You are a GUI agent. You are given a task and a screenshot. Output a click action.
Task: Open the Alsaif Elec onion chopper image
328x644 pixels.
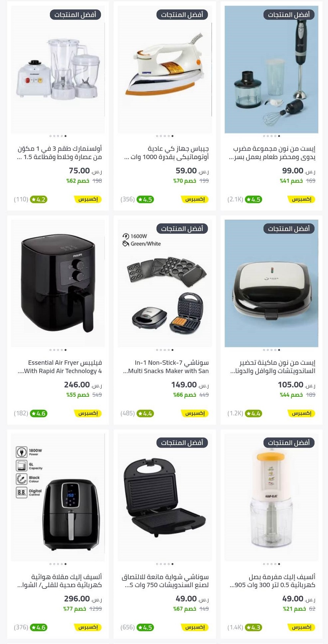click(x=271, y=498)
